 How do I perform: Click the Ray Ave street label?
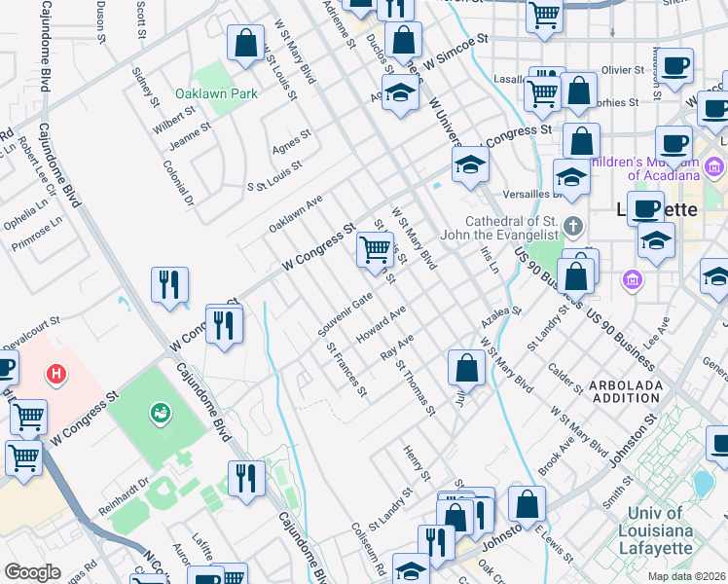click(396, 347)
